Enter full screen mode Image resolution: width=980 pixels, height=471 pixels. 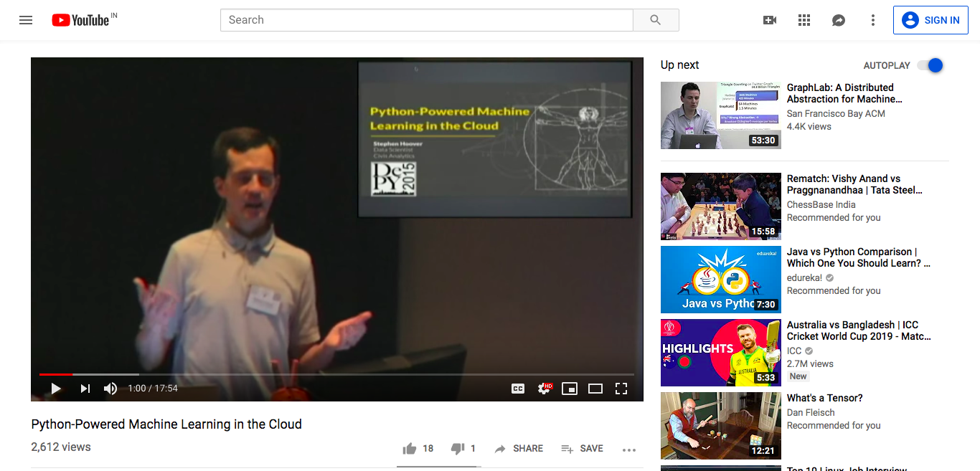pyautogui.click(x=621, y=389)
